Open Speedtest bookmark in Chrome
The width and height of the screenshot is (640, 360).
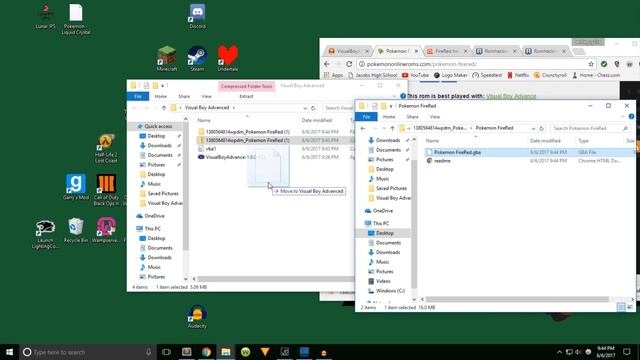point(487,75)
